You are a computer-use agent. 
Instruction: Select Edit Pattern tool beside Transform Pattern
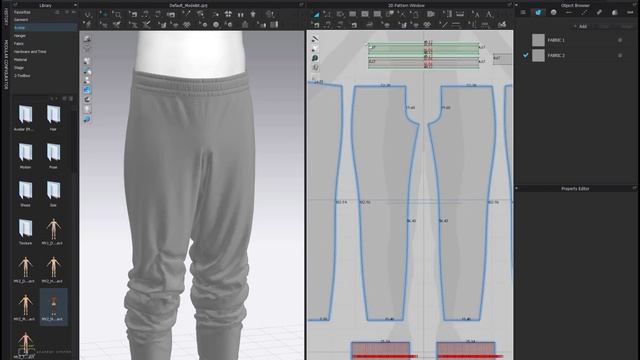327,15
